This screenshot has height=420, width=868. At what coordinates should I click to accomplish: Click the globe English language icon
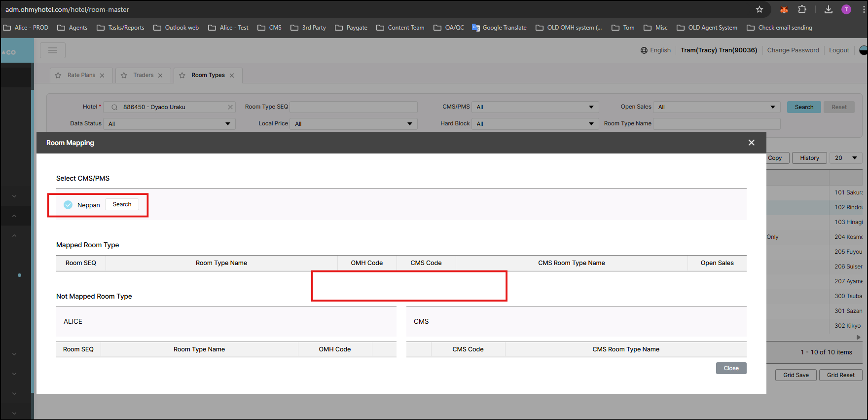pyautogui.click(x=644, y=50)
